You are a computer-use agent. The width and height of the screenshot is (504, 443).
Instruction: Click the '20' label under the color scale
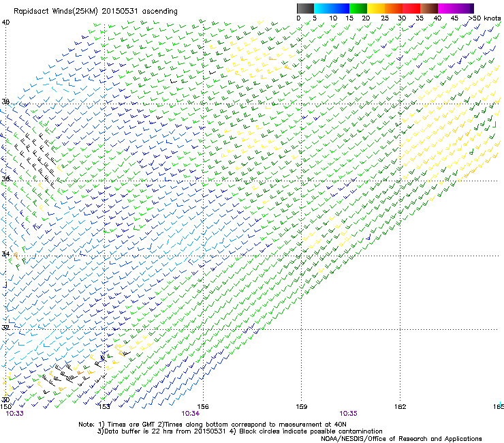(366, 18)
